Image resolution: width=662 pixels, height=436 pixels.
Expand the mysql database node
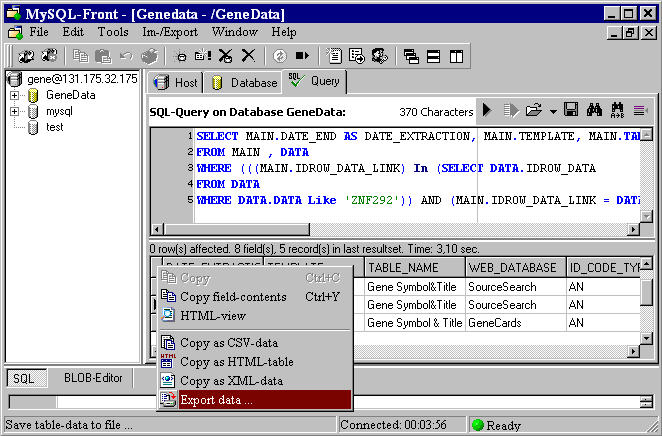pos(14,111)
